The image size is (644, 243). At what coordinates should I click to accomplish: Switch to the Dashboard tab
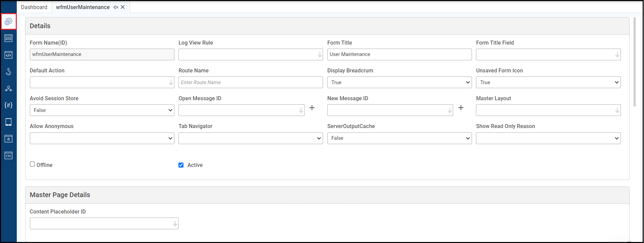34,7
